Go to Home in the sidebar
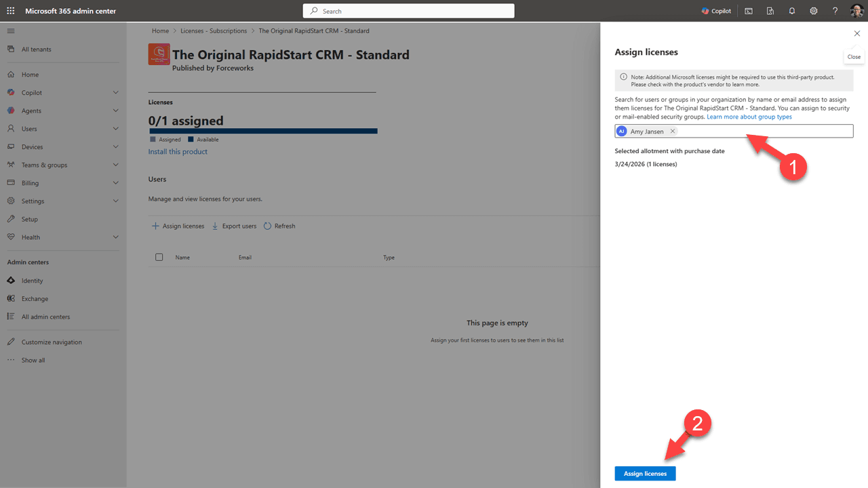Image resolution: width=868 pixels, height=488 pixels. pos(30,75)
